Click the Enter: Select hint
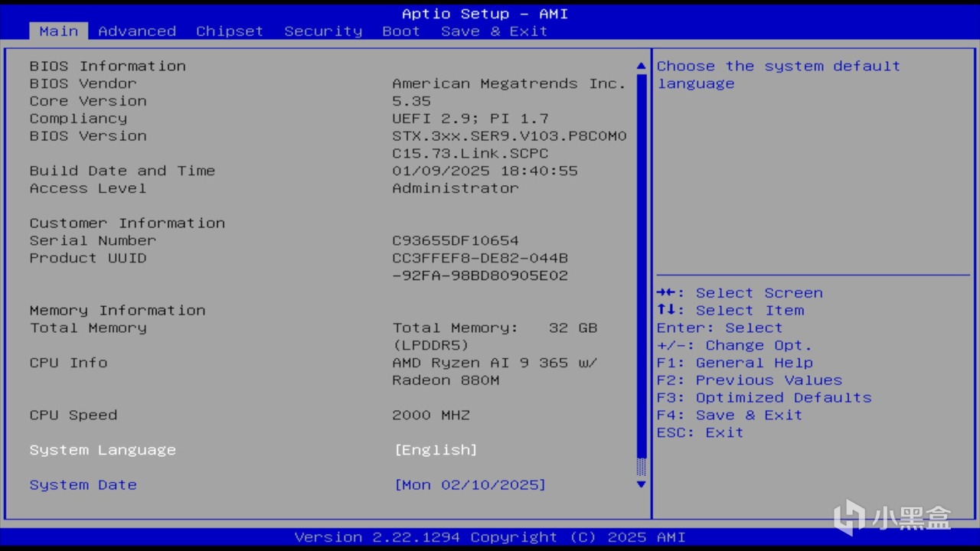This screenshot has height=551, width=980. (720, 328)
